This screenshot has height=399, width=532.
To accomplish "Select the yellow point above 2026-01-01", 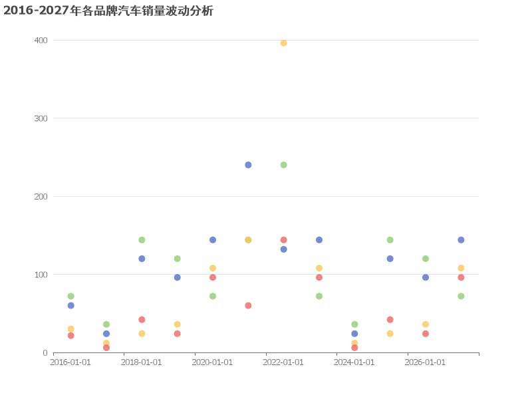I will pyautogui.click(x=426, y=325).
